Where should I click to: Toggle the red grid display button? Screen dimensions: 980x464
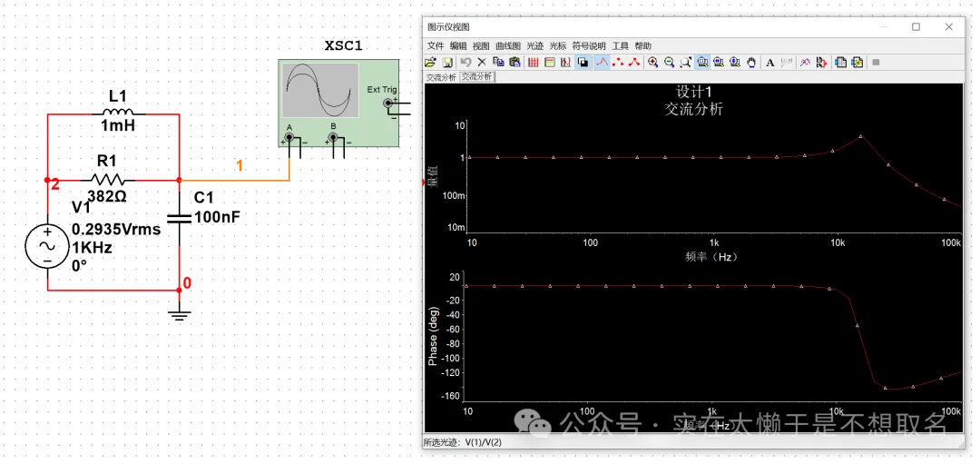click(534, 62)
